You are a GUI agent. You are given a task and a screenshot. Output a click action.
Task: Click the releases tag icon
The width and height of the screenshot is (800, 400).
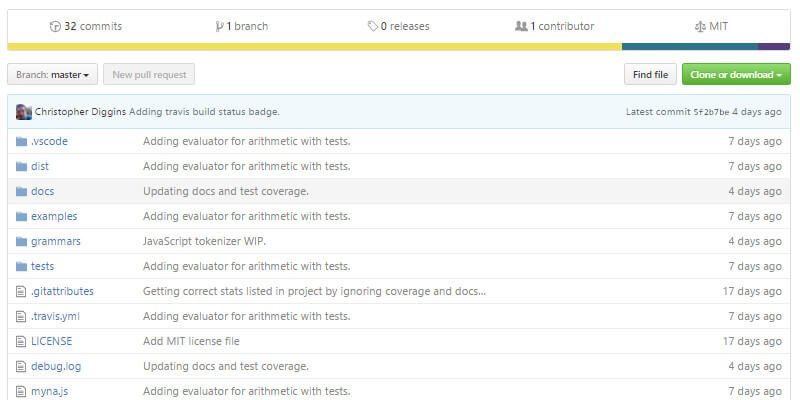[x=373, y=26]
